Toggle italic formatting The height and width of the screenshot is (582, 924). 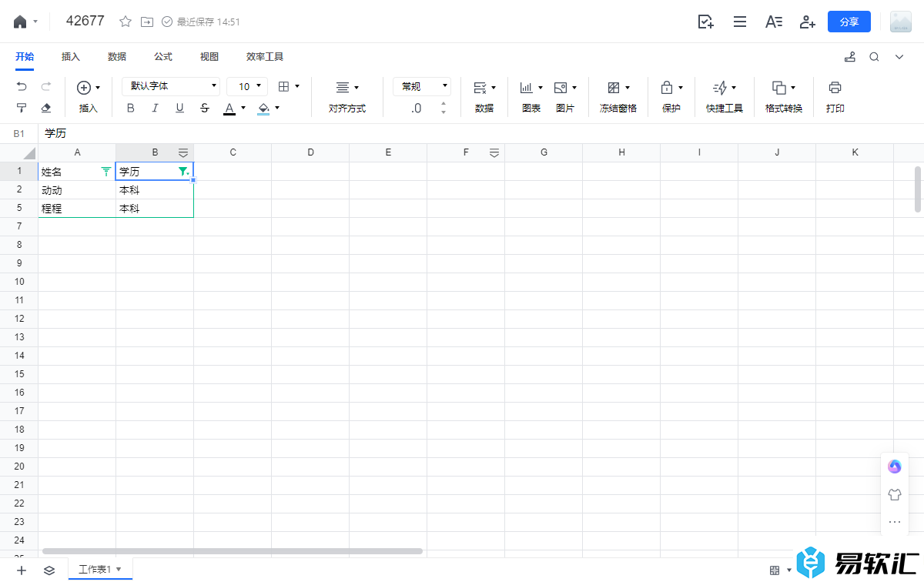pos(155,109)
